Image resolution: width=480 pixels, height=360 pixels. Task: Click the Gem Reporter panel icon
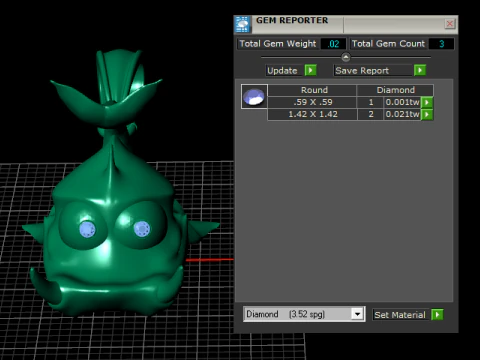pos(242,24)
